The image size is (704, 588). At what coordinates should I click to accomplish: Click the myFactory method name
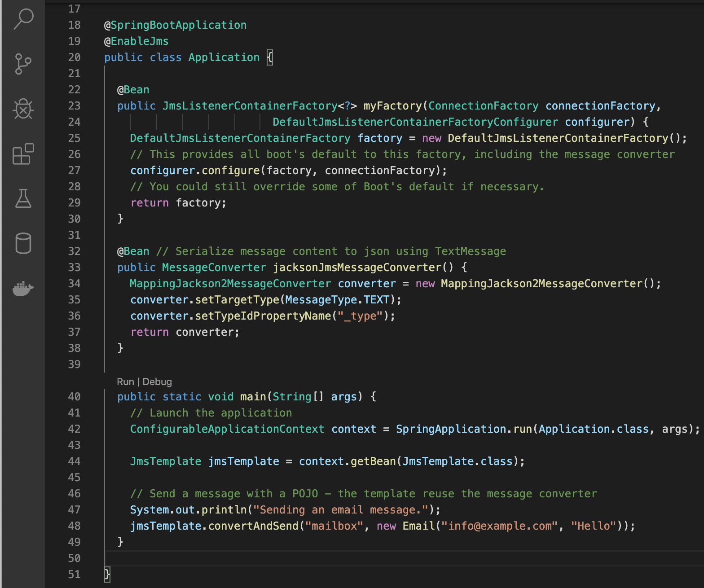tap(393, 106)
